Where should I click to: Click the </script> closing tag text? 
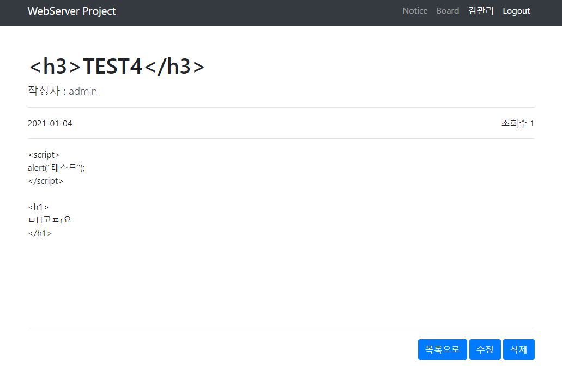tap(46, 181)
